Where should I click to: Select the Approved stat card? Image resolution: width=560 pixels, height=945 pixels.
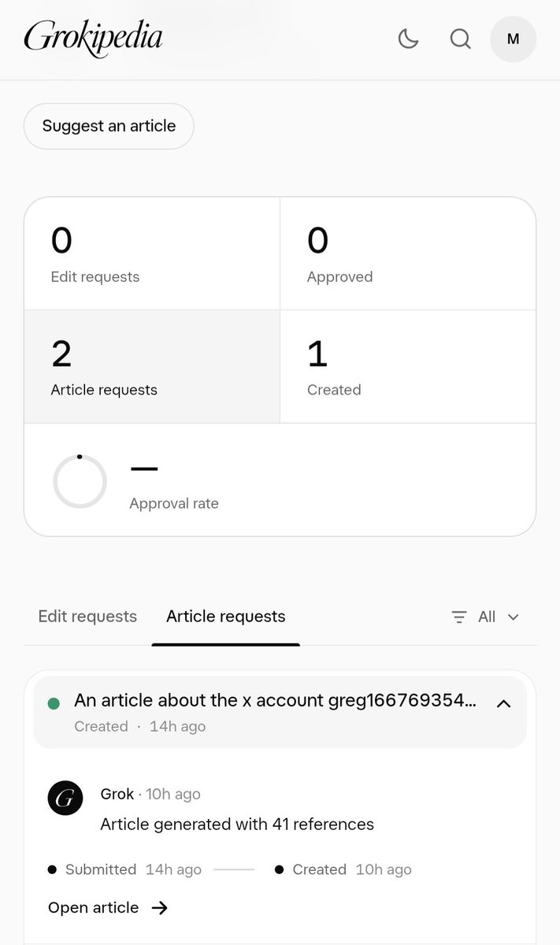407,254
